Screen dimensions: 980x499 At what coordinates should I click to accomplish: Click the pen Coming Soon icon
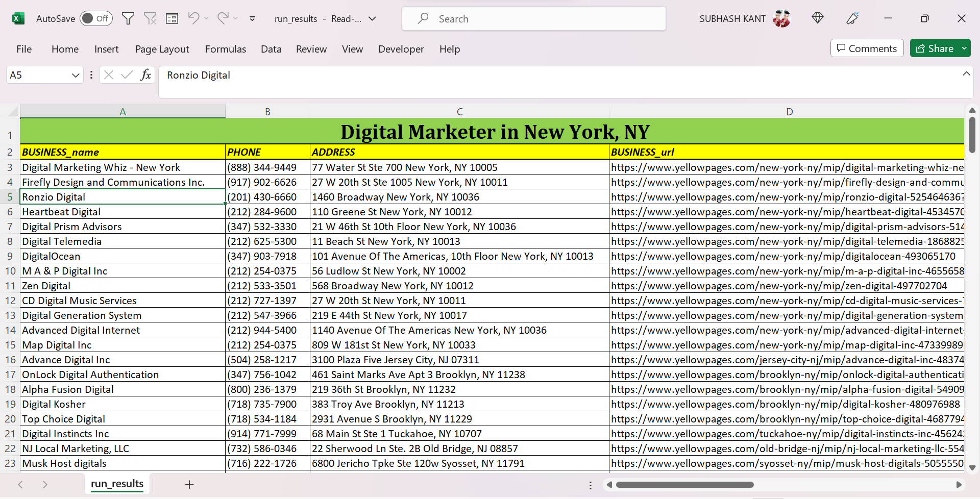[x=852, y=18]
